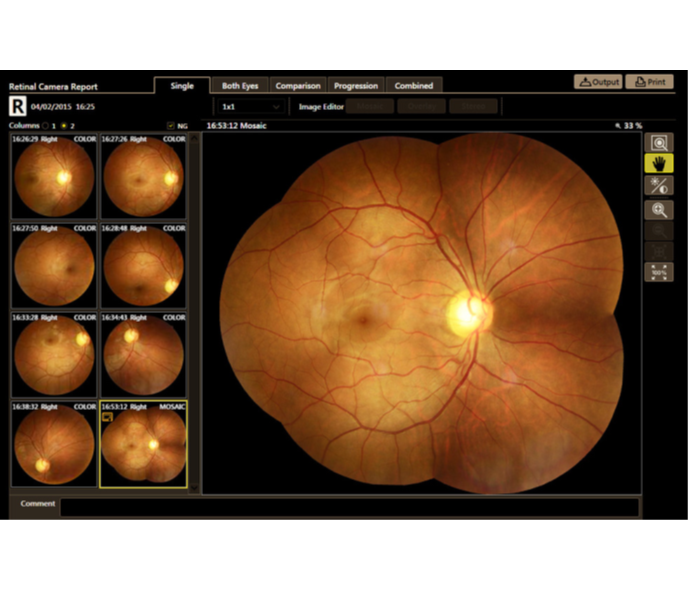Screen dimensions: 688x590
Task: Click the Print button
Action: 649,82
